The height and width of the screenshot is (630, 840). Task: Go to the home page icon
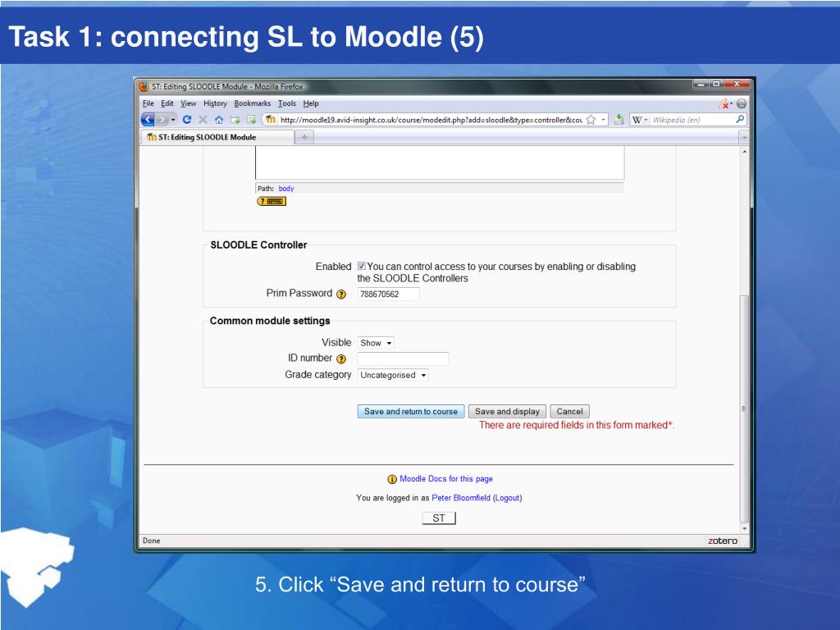coord(218,120)
